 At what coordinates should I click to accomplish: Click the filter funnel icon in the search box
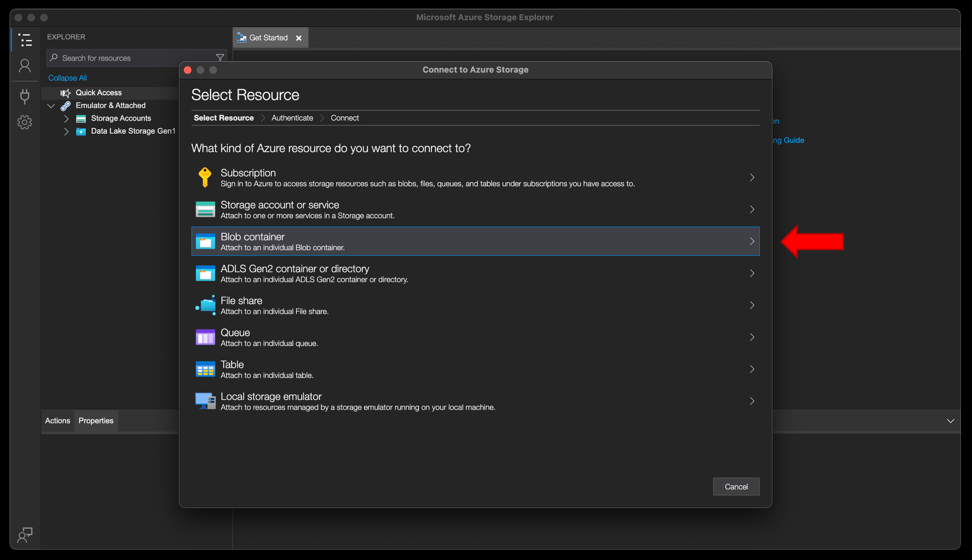[220, 58]
